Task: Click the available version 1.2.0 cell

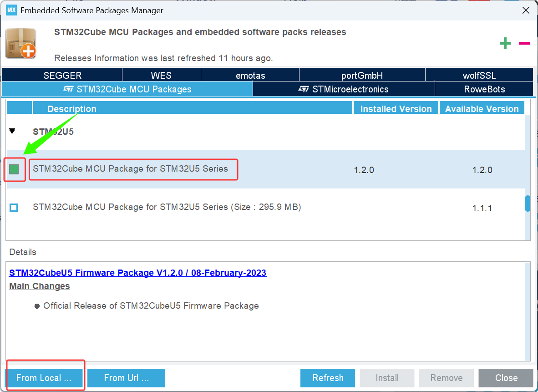Action: click(482, 170)
